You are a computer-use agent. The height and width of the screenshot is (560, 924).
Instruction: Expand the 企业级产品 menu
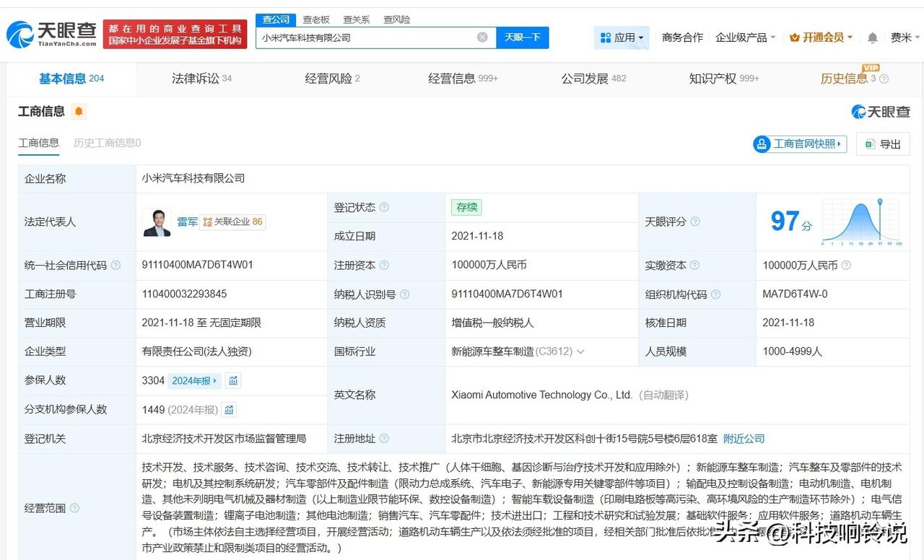click(746, 38)
